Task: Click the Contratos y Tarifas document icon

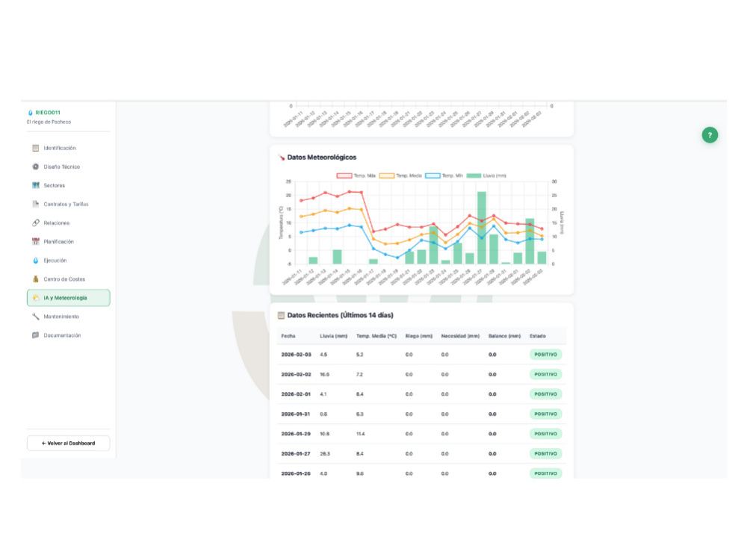Action: coord(36,205)
